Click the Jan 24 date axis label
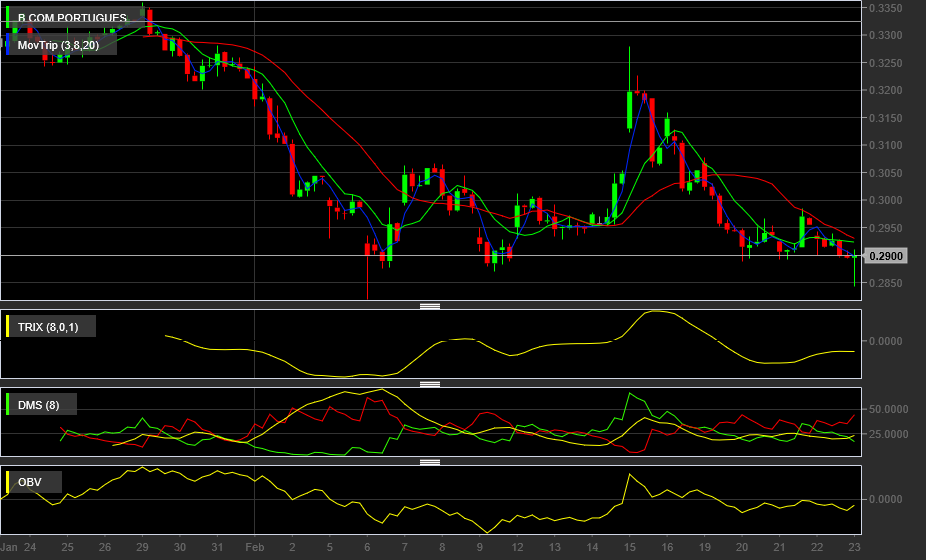The image size is (926, 560). point(20,548)
